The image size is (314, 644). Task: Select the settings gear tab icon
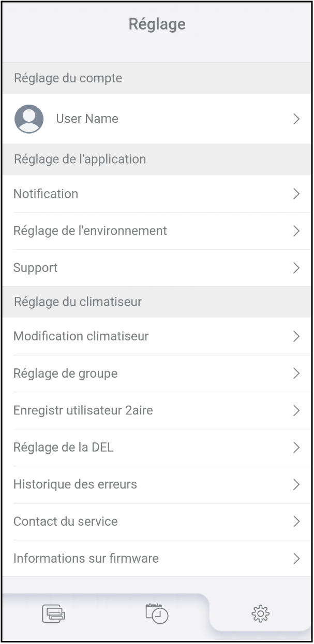(260, 613)
